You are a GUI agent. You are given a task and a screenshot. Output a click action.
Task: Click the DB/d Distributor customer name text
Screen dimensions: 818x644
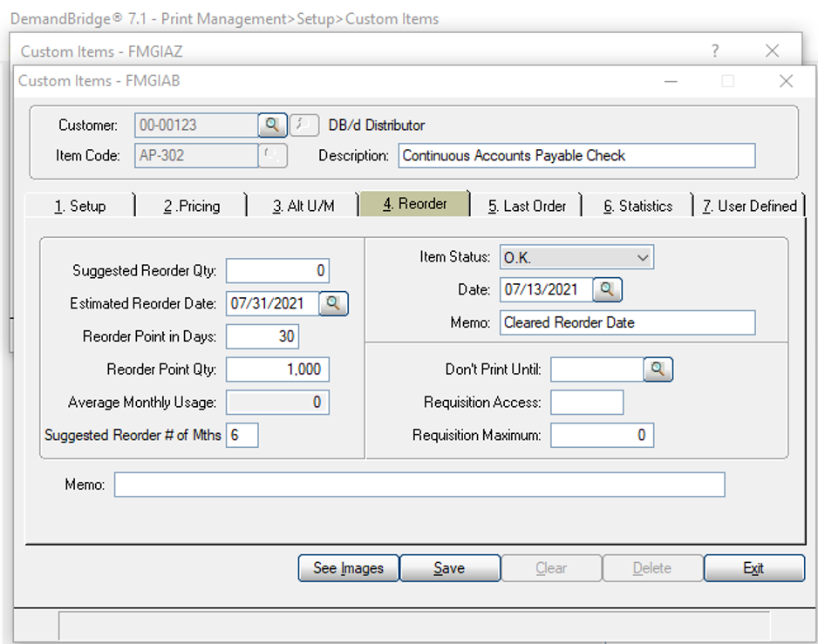376,125
